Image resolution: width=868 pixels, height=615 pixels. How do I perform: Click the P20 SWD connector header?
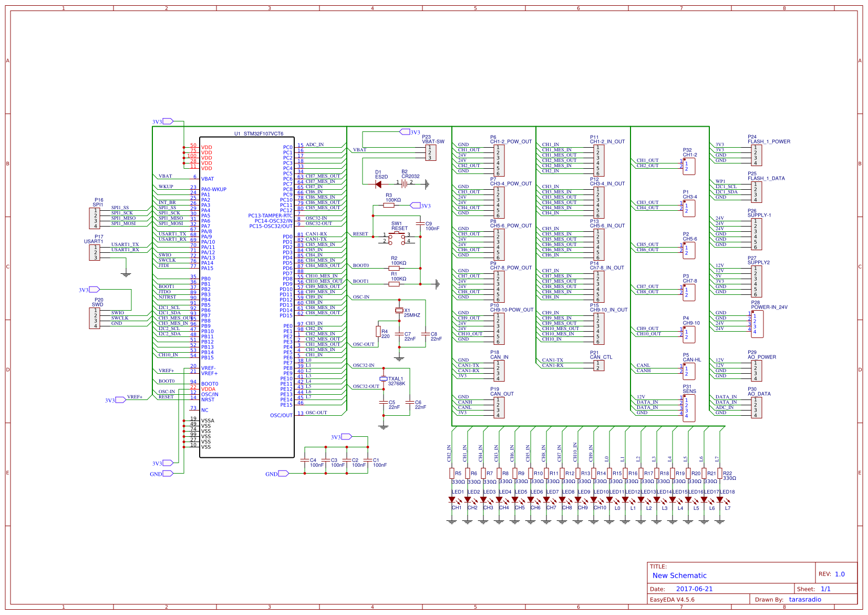95,318
